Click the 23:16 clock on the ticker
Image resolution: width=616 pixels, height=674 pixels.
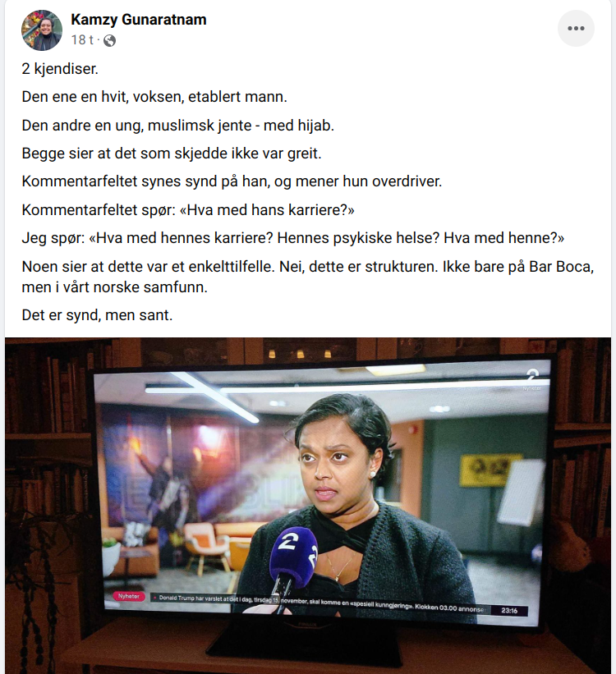click(x=509, y=610)
